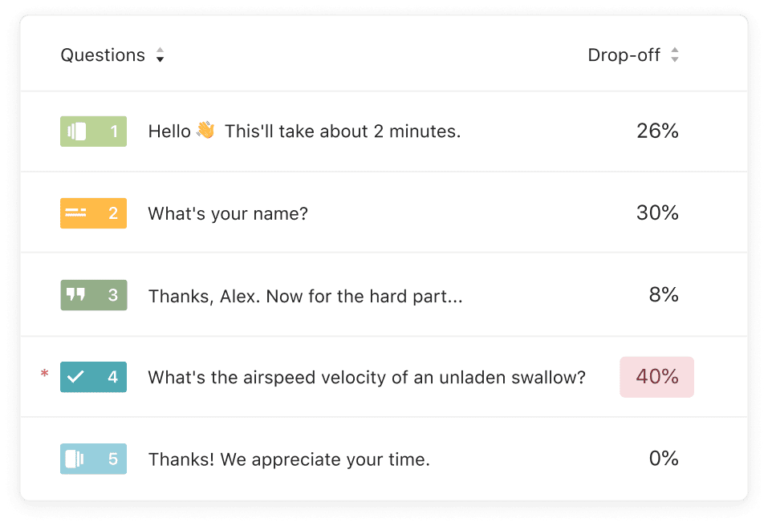Click the red required asterisk marker

[44, 375]
